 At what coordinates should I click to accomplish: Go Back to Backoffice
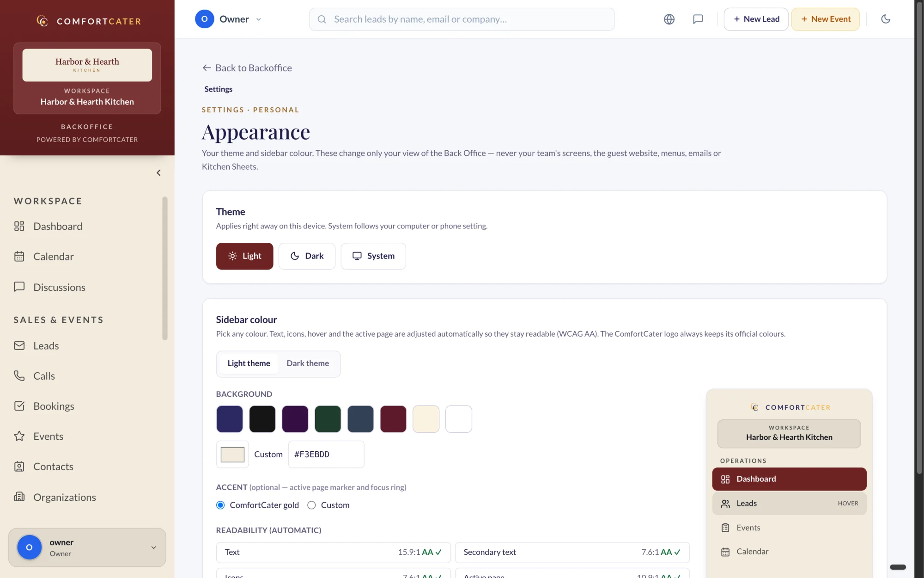coord(247,68)
